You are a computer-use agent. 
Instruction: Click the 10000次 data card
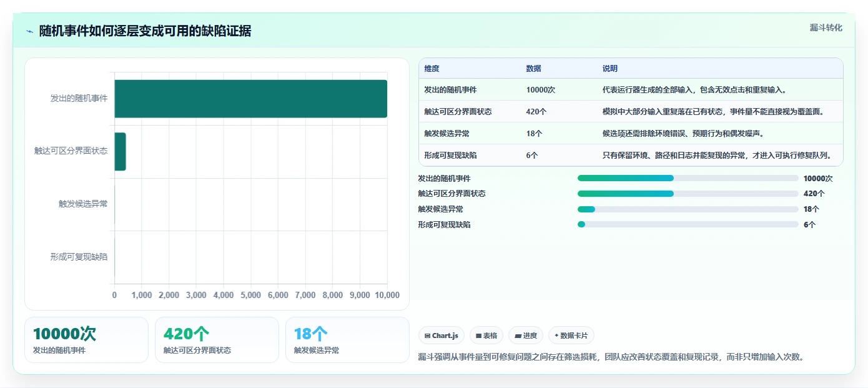(86, 340)
